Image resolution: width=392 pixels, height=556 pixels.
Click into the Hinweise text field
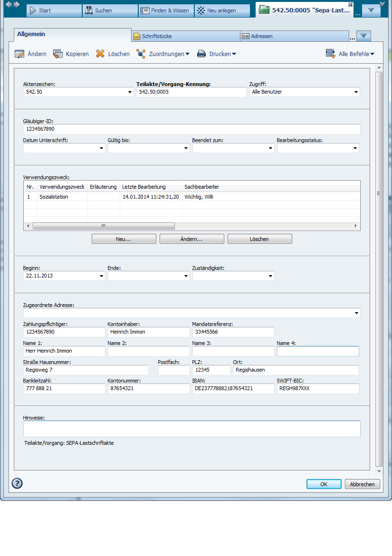191,429
